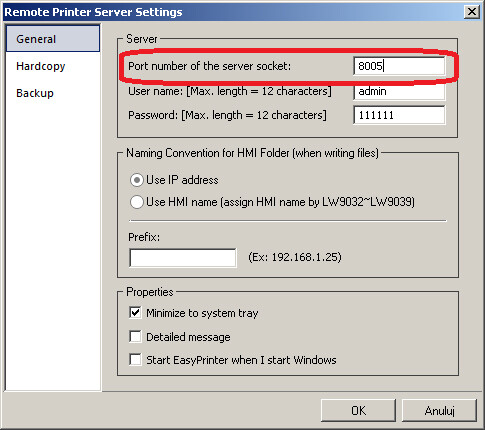Click the Port number of the server socket label
Viewport: 485px width, 430px height.
coord(210,66)
